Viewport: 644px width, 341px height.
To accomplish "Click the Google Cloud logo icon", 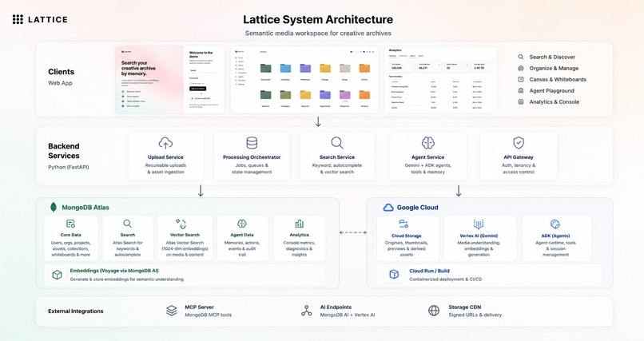I will (x=388, y=208).
